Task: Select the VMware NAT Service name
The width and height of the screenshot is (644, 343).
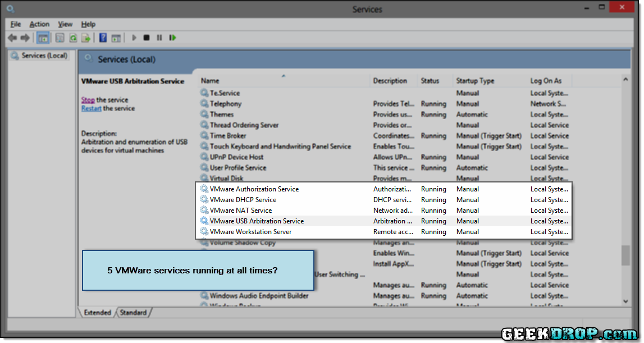Action: tap(241, 211)
